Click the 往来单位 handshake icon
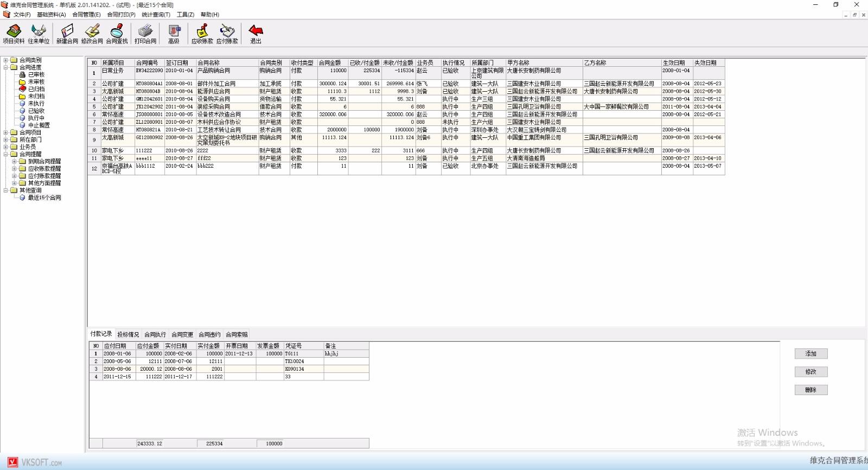The image size is (868, 470). tap(39, 34)
